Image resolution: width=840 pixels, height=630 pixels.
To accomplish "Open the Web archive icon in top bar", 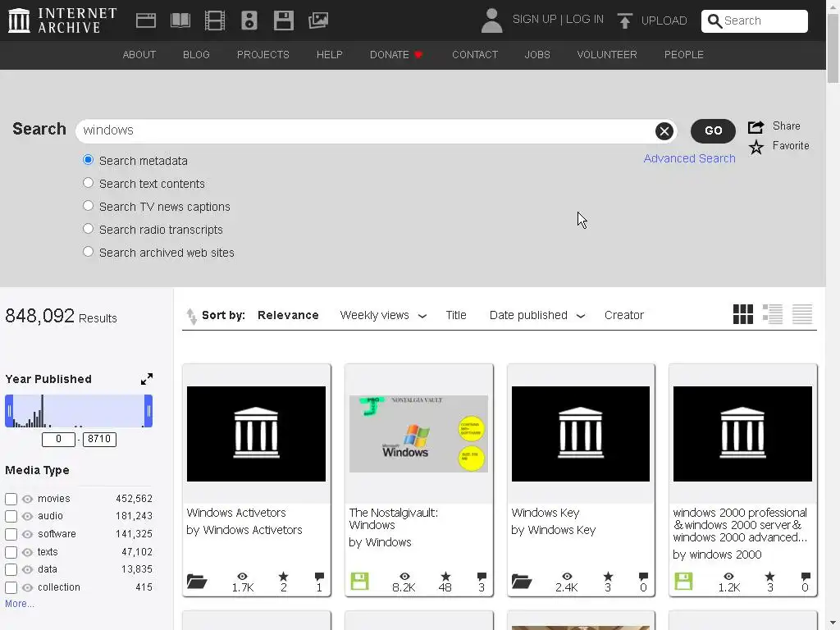I will pos(146,21).
